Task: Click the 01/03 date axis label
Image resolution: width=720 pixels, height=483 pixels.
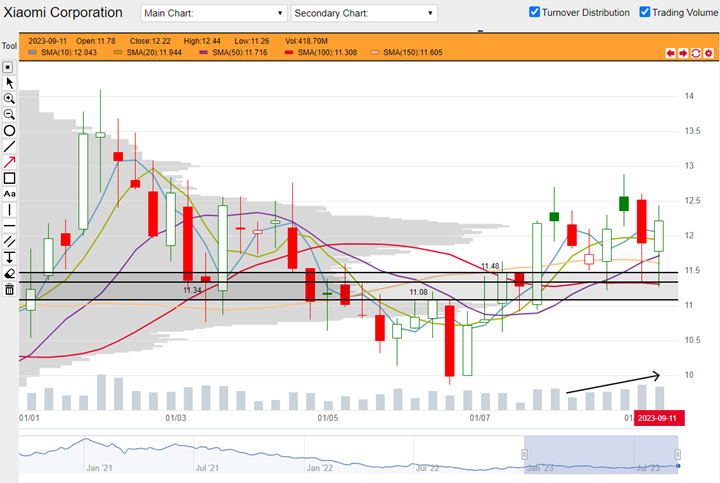Action: 176,418
